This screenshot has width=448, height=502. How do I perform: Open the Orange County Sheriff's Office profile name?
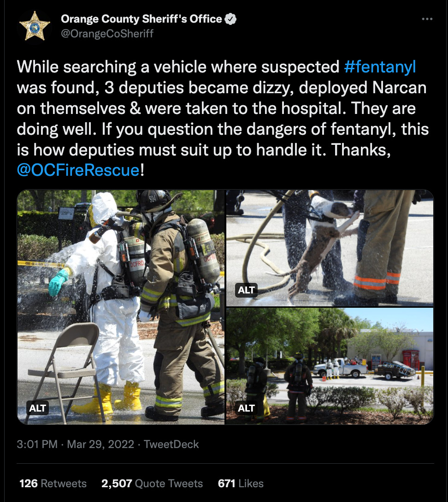[x=141, y=19]
